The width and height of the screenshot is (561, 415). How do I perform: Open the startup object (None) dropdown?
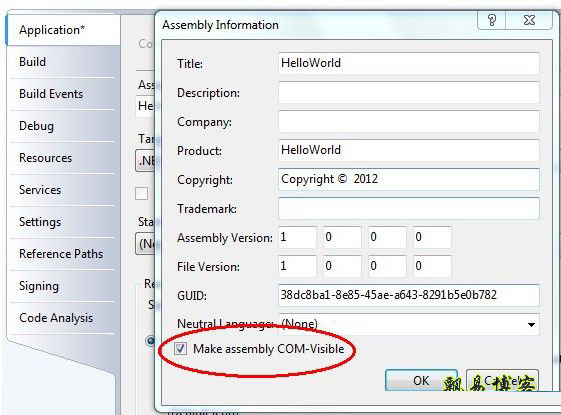(146, 244)
